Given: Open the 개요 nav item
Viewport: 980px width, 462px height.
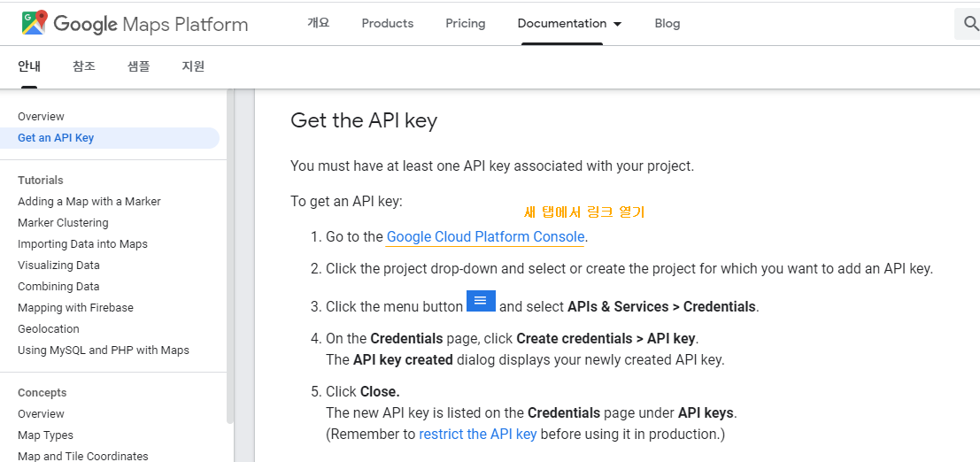Looking at the screenshot, I should click(x=318, y=23).
